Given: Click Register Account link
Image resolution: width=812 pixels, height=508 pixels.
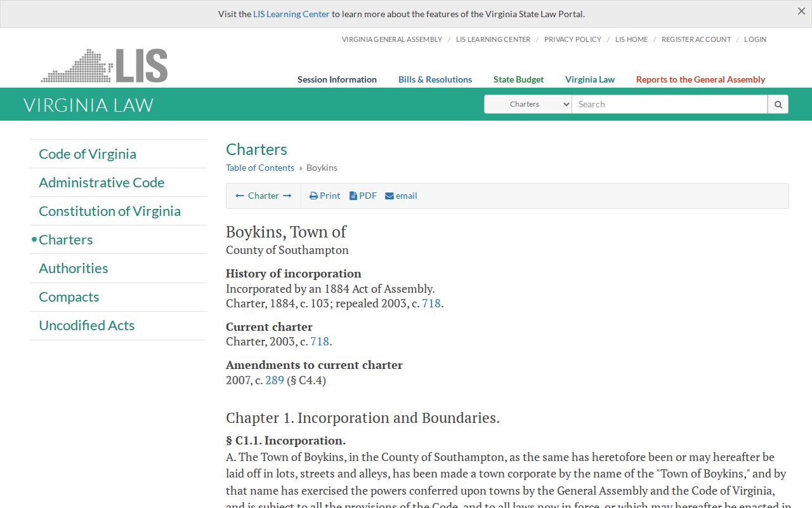Looking at the screenshot, I should 696,39.
